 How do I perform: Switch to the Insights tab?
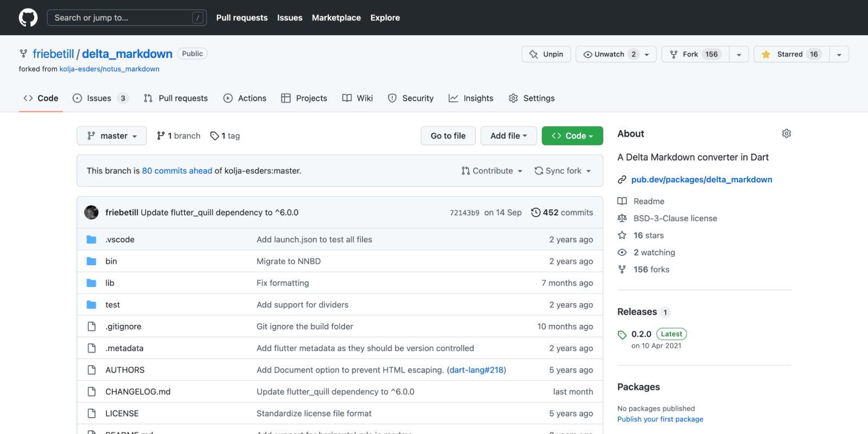471,98
